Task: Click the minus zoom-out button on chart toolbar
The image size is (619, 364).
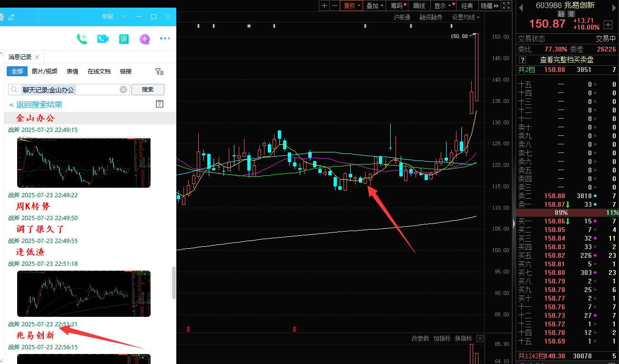Action: click(x=335, y=6)
